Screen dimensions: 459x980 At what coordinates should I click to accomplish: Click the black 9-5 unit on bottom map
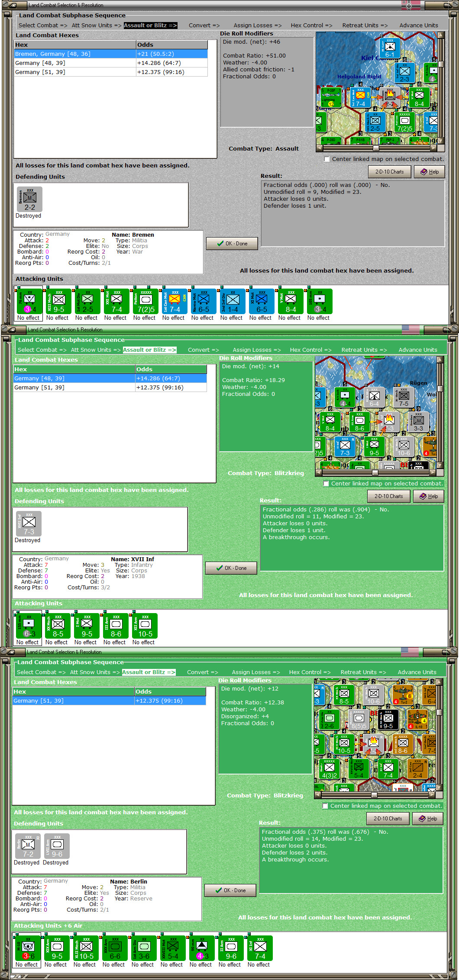pos(388,720)
